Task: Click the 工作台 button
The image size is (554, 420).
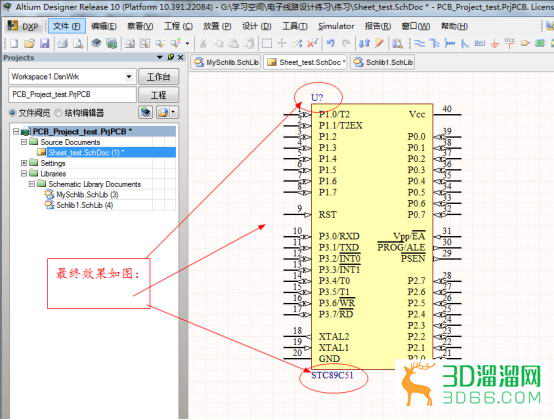Action: (x=159, y=77)
